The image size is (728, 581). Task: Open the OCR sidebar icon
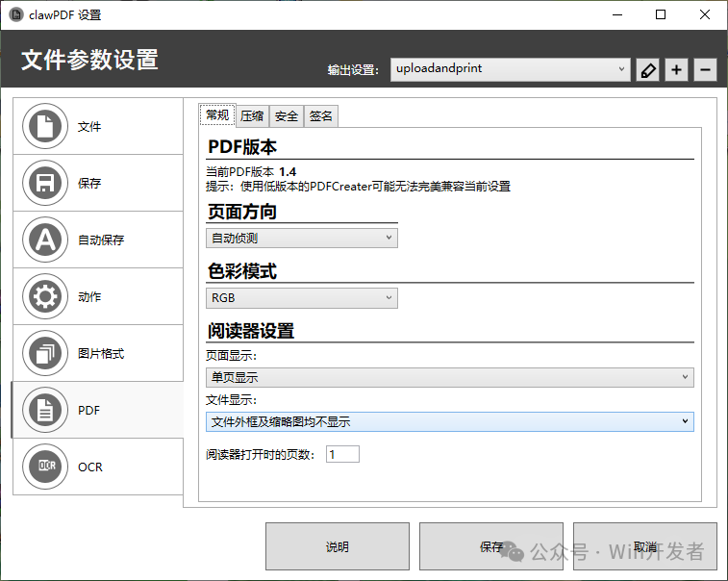(44, 467)
